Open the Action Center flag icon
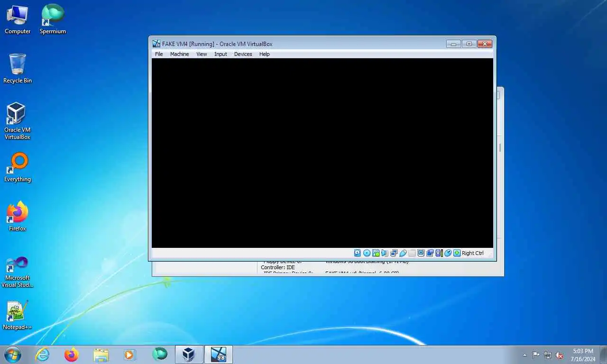This screenshot has height=364, width=607. pyautogui.click(x=536, y=355)
